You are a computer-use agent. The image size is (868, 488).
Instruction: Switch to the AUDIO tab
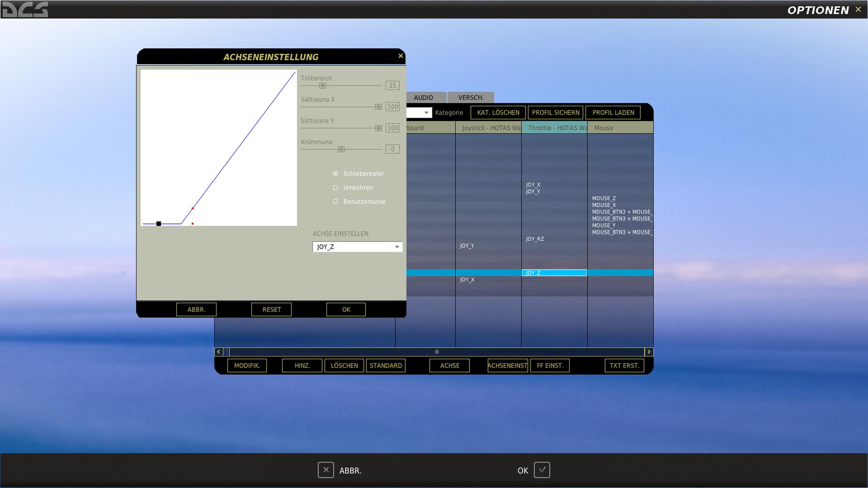tap(423, 98)
